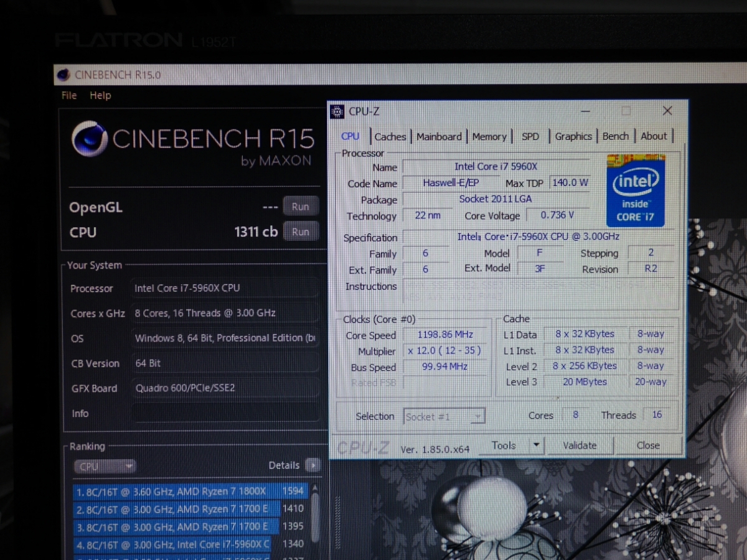Viewport: 747px width, 560px height.
Task: Click the Technology value 22 nm
Action: [x=427, y=215]
